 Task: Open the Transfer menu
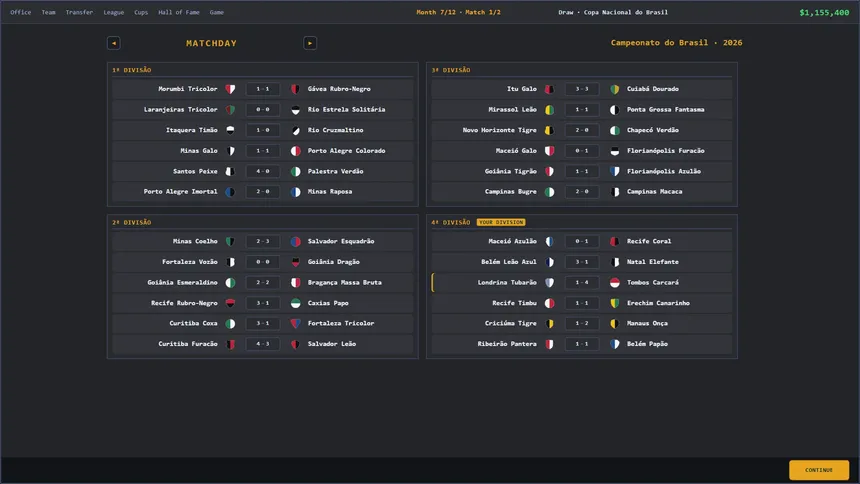pos(79,12)
